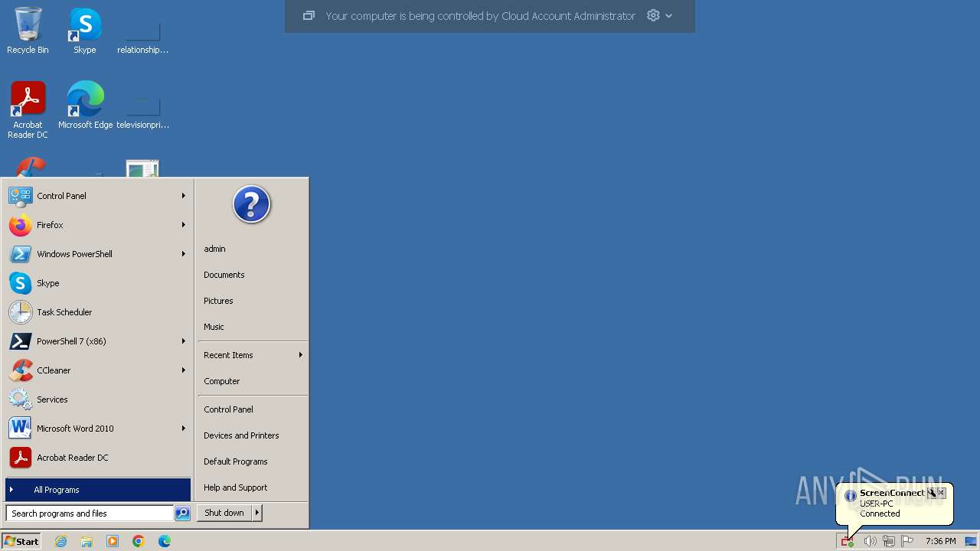
Task: Open File Explorer in the taskbar
Action: (87, 541)
